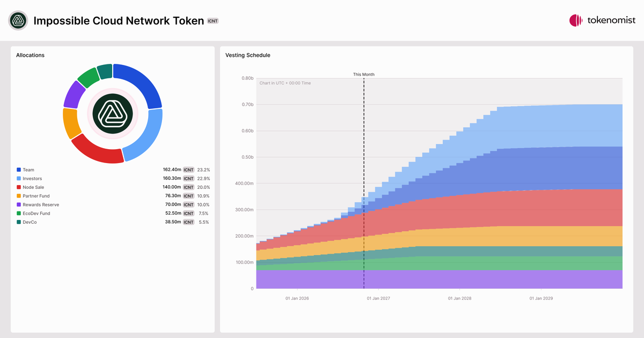This screenshot has height=338, width=644.
Task: Click the green EcoDev Fund donut segment
Action: point(88,77)
